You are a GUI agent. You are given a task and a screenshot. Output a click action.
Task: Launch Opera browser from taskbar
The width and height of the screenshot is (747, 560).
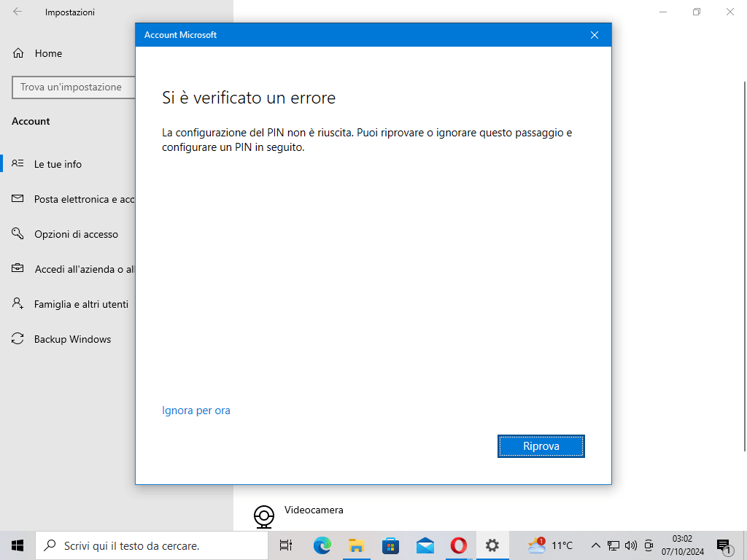pos(459,545)
